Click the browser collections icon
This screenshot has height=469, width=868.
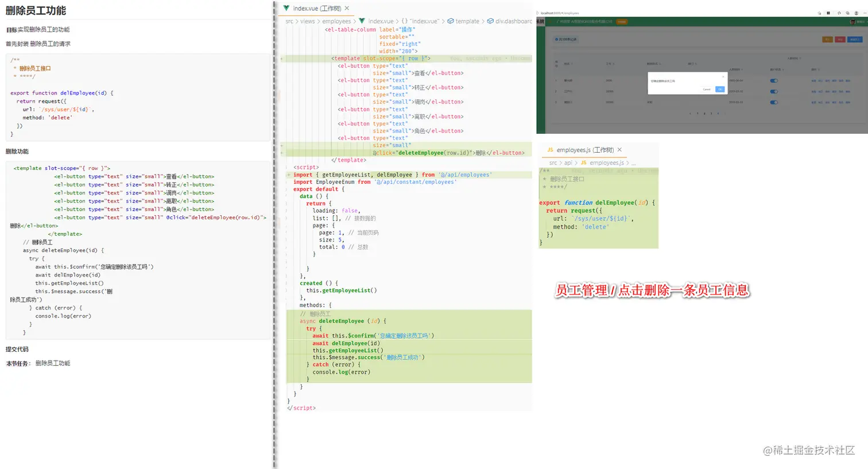point(847,13)
